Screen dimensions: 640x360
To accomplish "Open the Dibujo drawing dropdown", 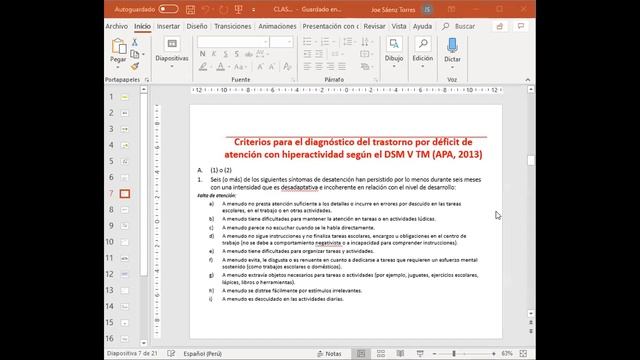I will tap(394, 53).
